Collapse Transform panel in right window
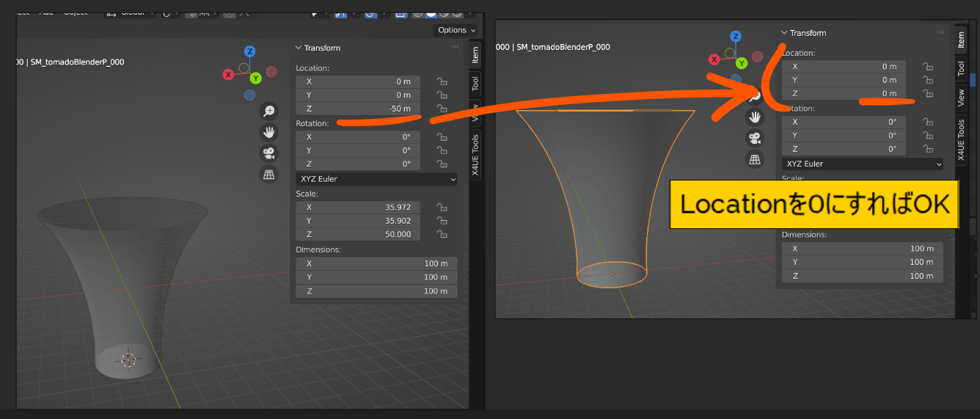The width and height of the screenshot is (980, 419). coord(784,33)
